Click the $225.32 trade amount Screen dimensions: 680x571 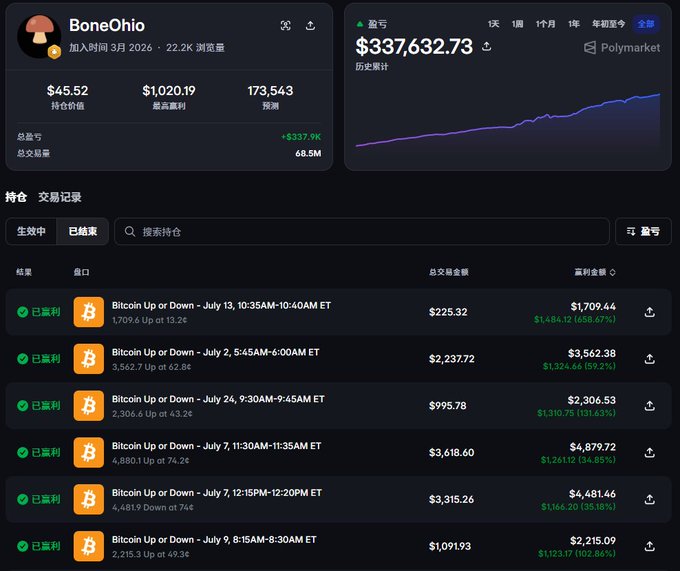(448, 312)
